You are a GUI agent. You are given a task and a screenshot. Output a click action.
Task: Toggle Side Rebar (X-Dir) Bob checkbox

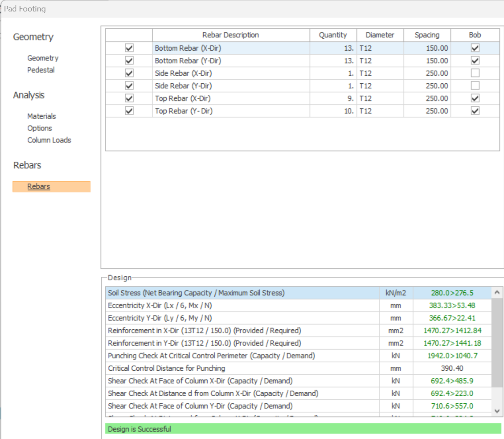click(475, 73)
